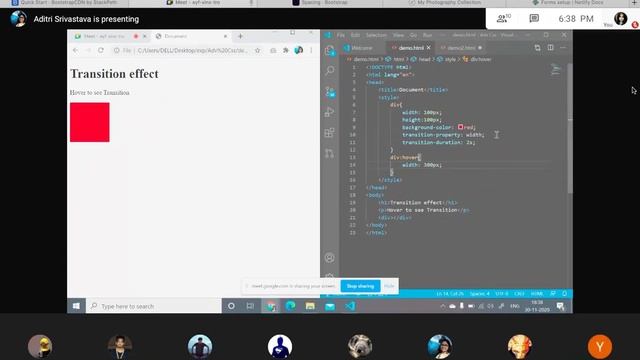
Task: Click the Hover to see Transition text
Action: (x=100, y=93)
